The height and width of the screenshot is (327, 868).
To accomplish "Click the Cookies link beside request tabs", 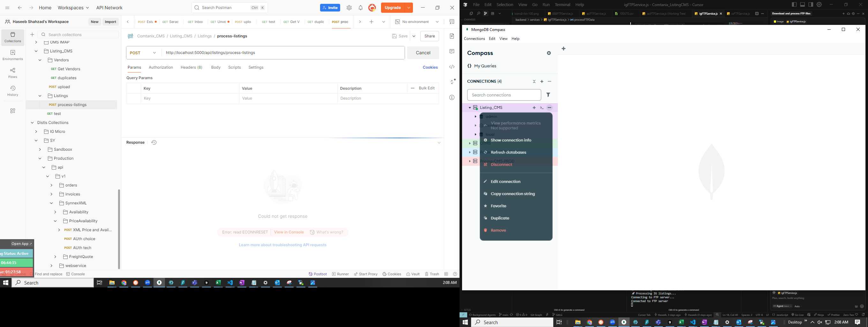I will pyautogui.click(x=430, y=67).
